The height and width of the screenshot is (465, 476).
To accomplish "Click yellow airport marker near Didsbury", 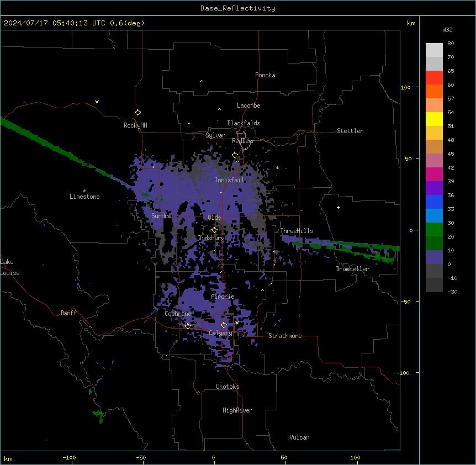I will pos(214,230).
